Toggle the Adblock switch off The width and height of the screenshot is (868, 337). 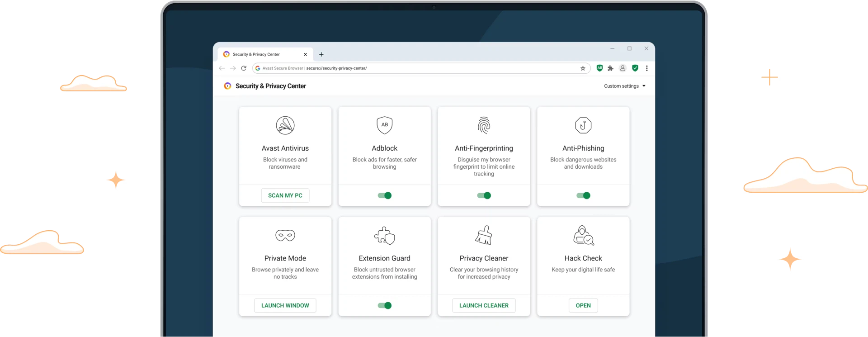pos(385,195)
